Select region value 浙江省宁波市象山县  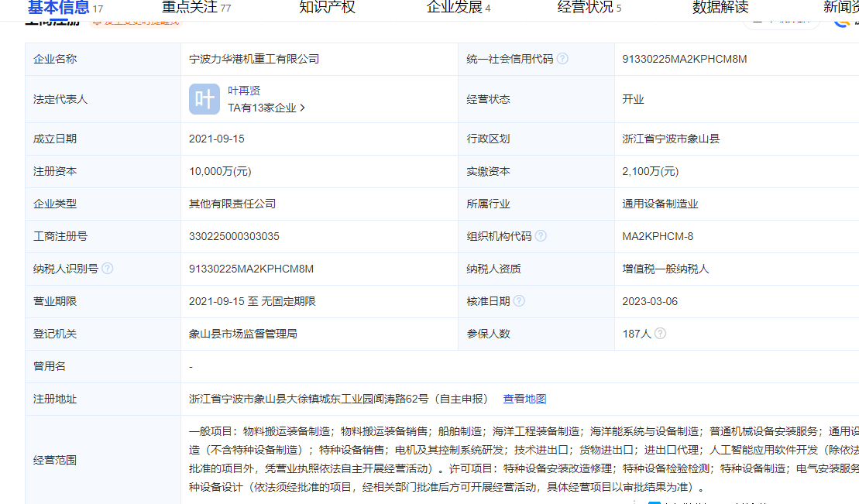(671, 139)
